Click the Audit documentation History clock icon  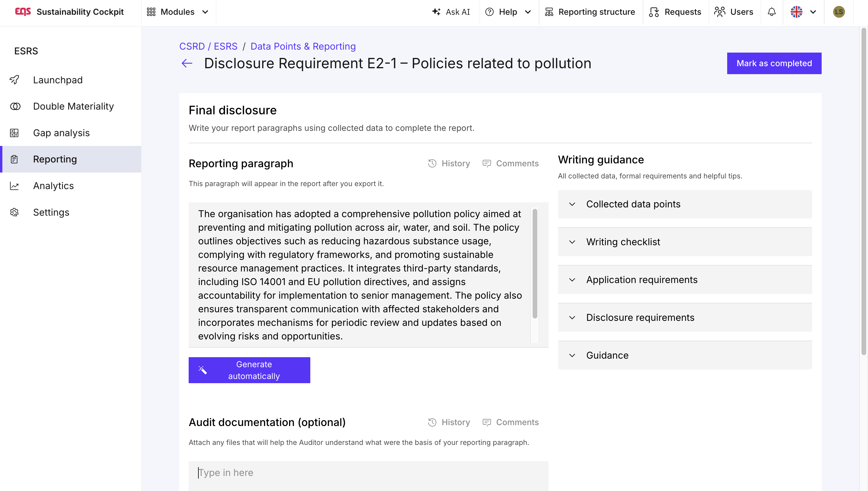pyautogui.click(x=432, y=422)
